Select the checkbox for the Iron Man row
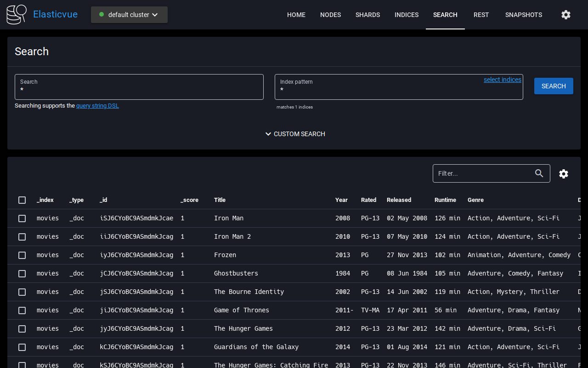 [x=22, y=218]
